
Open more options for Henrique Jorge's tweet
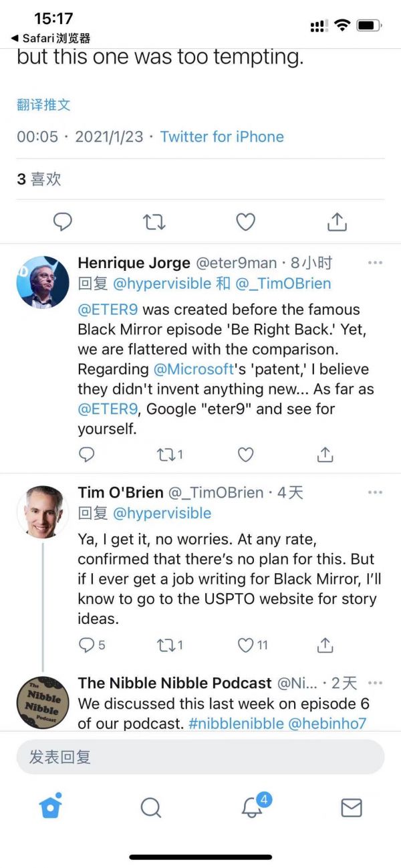[375, 263]
